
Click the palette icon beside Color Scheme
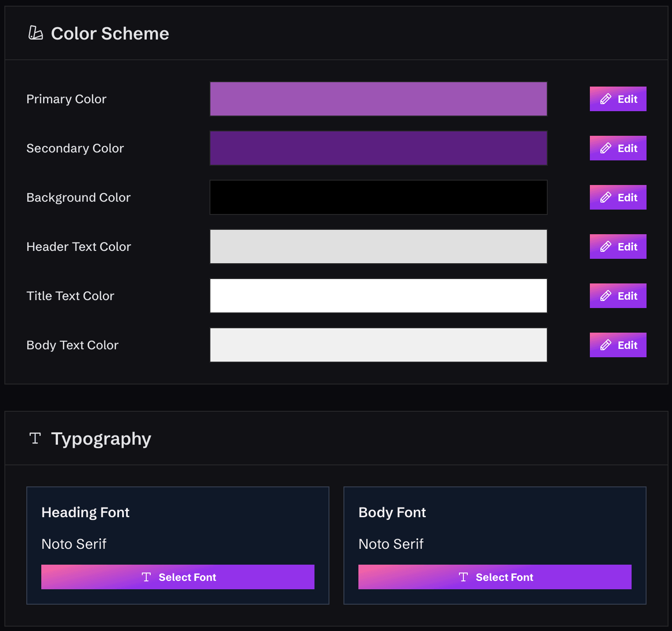[x=36, y=33]
